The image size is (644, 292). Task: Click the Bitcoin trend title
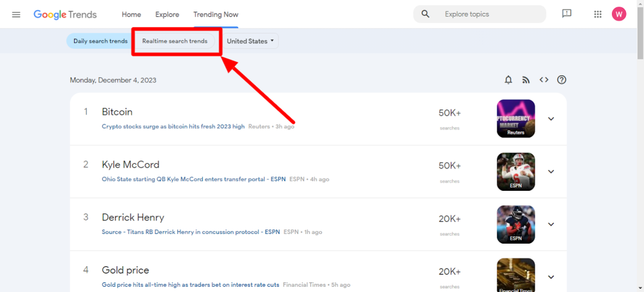click(117, 112)
